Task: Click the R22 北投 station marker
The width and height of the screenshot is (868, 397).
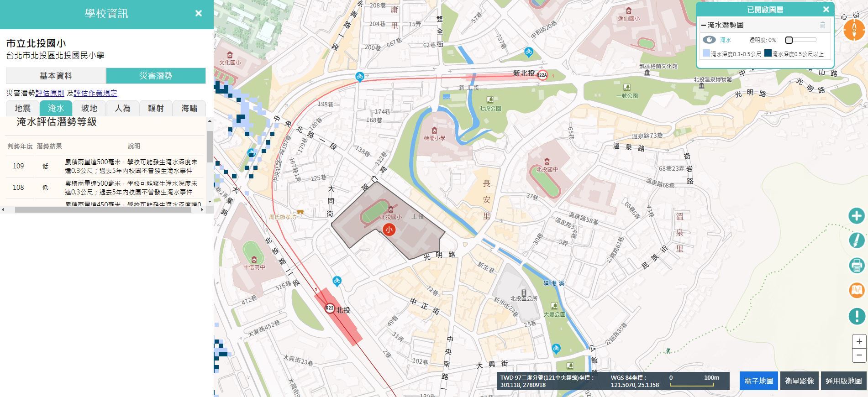Action: [330, 308]
